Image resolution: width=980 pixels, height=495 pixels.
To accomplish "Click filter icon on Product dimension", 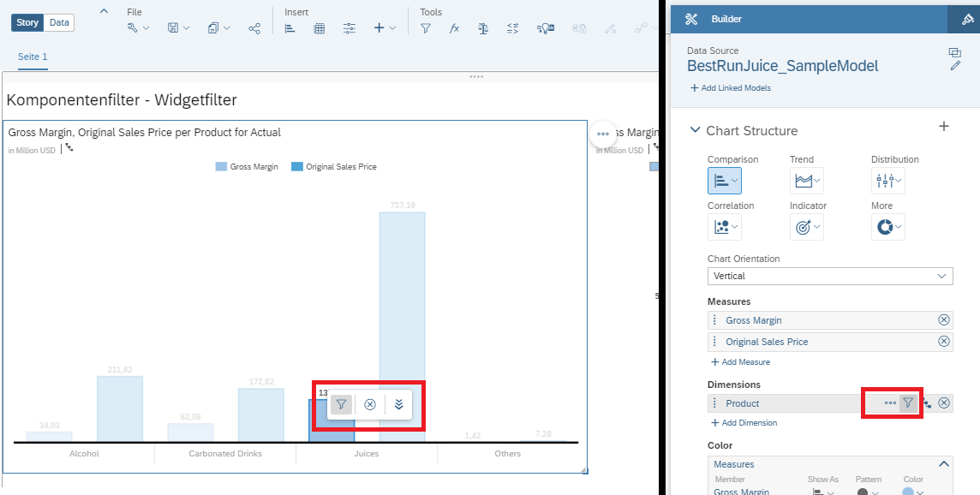I will coord(908,403).
